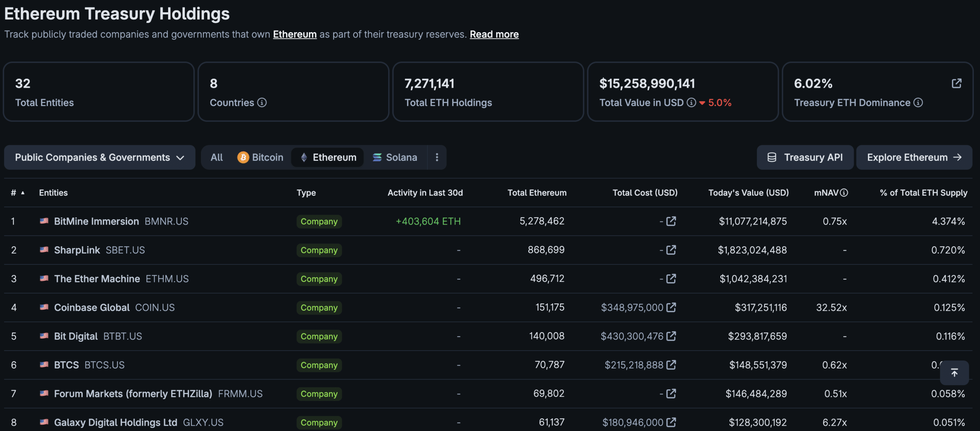Click info icon next to mNAV header
980x431 pixels.
[844, 193]
